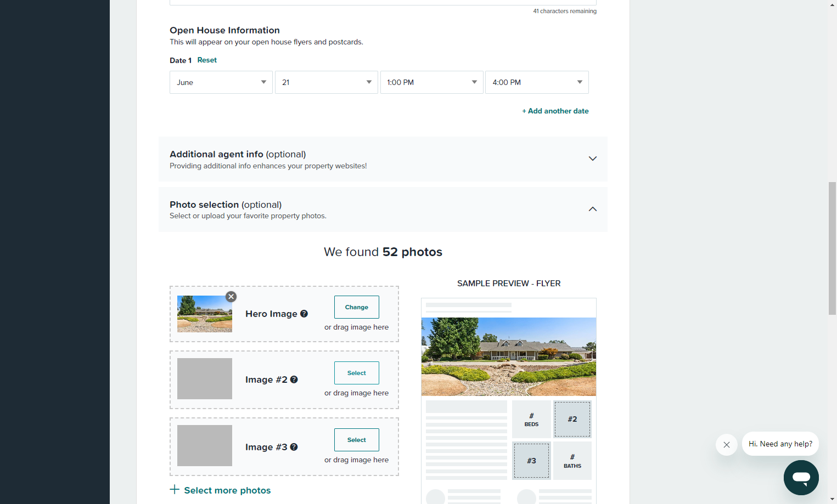Open the end time dropdown showing 4:00 PM
Screen dimensions: 837x504
tap(537, 82)
